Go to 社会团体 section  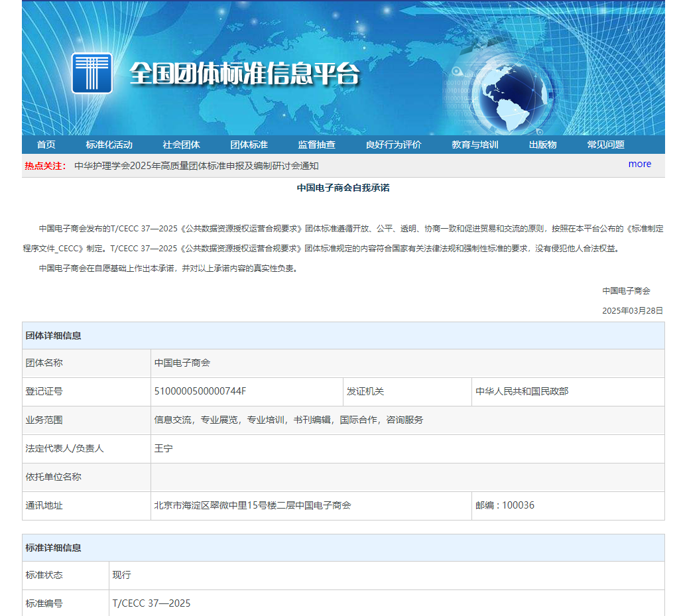point(182,145)
